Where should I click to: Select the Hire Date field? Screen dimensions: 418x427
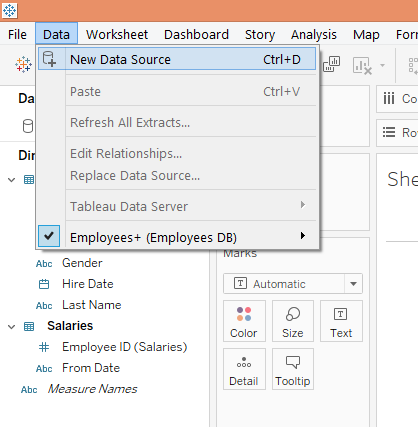[88, 284]
